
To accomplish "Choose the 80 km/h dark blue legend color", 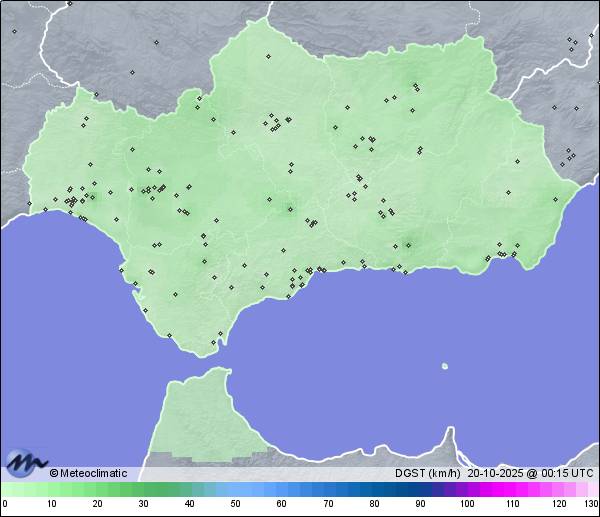I will pyautogui.click(x=374, y=489).
